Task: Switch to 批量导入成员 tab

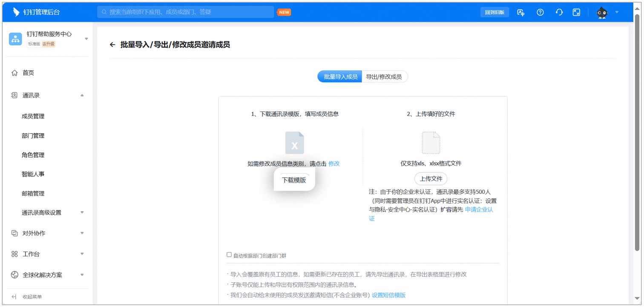Action: pyautogui.click(x=340, y=77)
